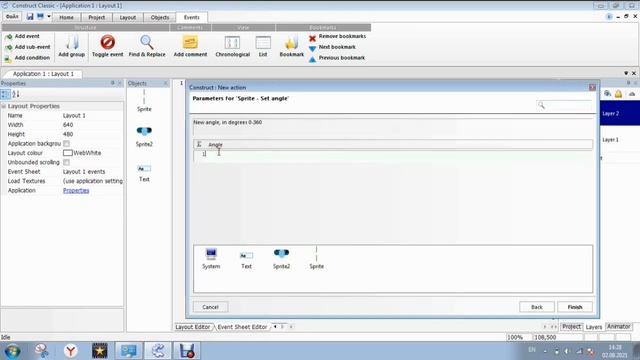Open the Project ribbon tab

click(x=97, y=18)
